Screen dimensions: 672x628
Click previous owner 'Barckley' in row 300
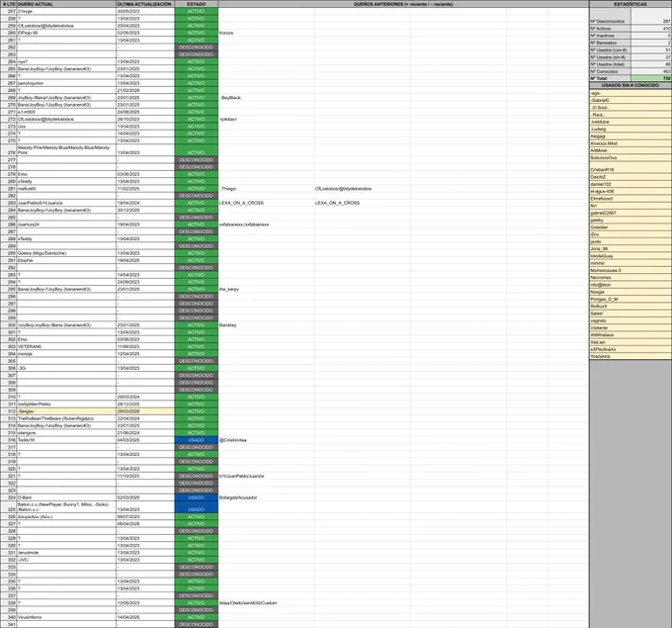[x=266, y=325]
